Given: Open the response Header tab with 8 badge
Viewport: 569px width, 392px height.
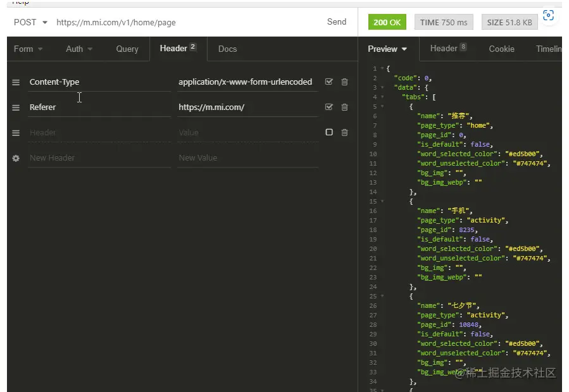Looking at the screenshot, I should coord(448,48).
